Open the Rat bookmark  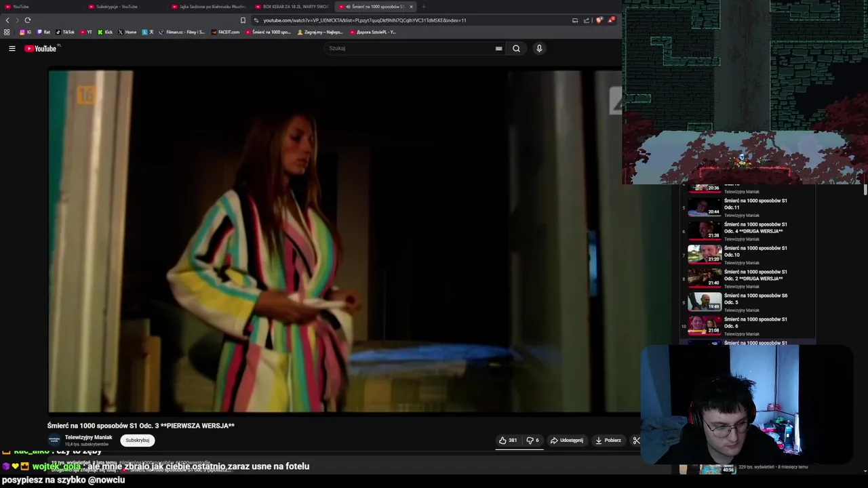tap(43, 32)
